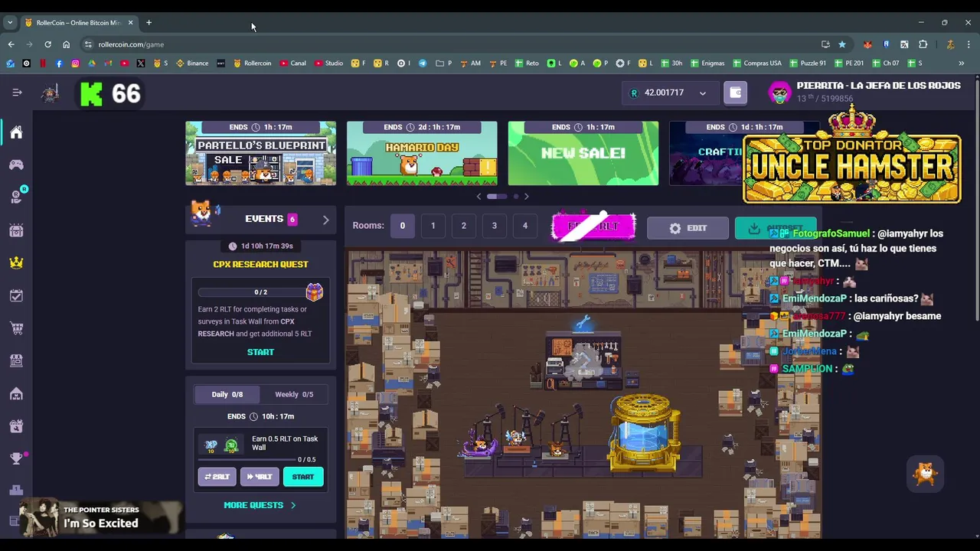Open the Home icon in left sidebar
This screenshot has height=551, width=980.
(x=16, y=132)
